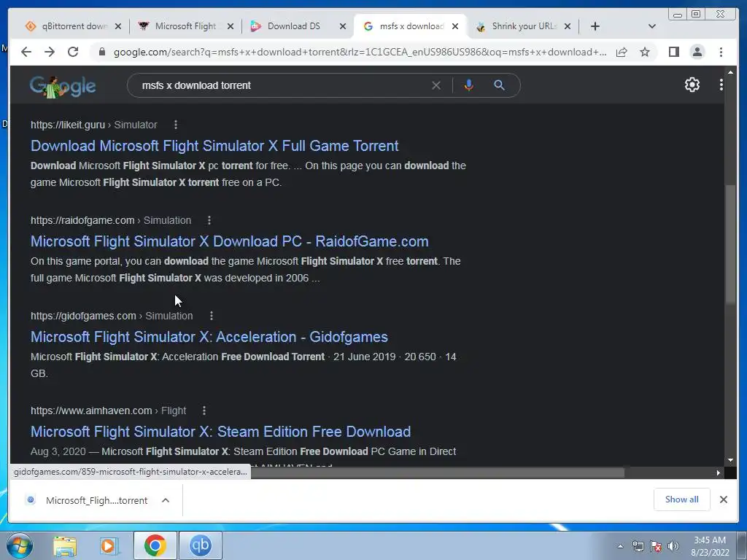Expand the tab search dropdown arrow

point(652,26)
